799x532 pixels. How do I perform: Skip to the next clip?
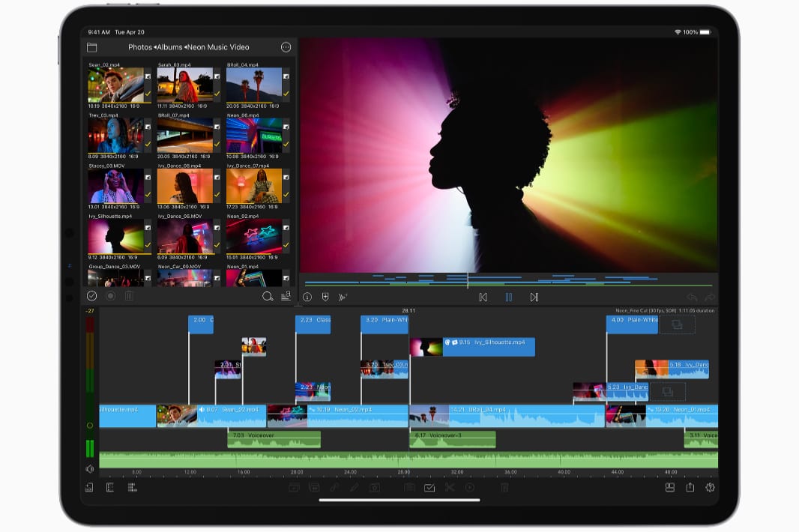[534, 297]
